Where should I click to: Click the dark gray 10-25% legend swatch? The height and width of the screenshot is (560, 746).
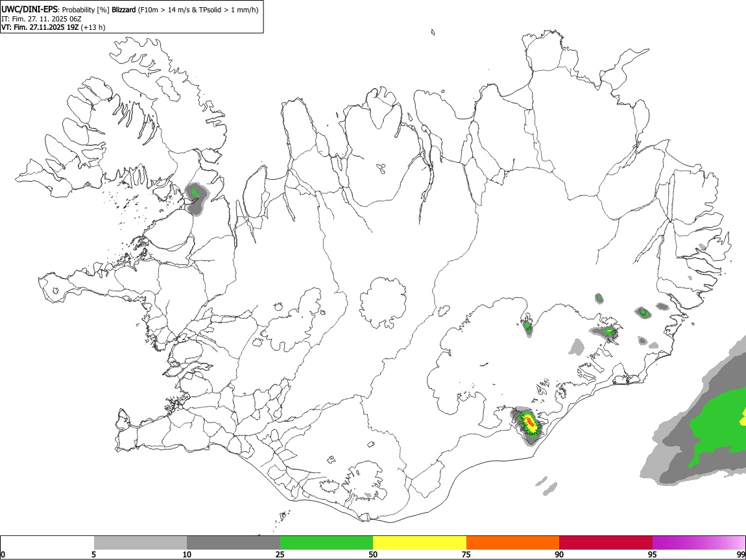tap(234, 542)
